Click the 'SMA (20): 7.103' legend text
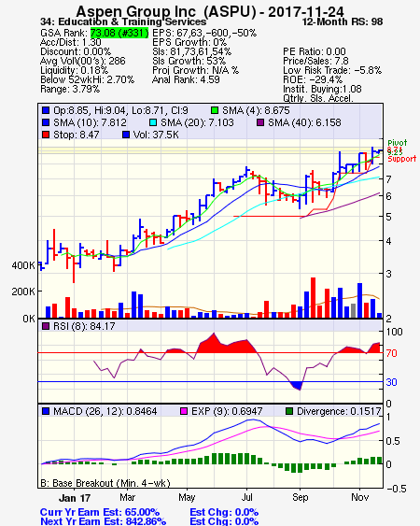 [x=197, y=122]
